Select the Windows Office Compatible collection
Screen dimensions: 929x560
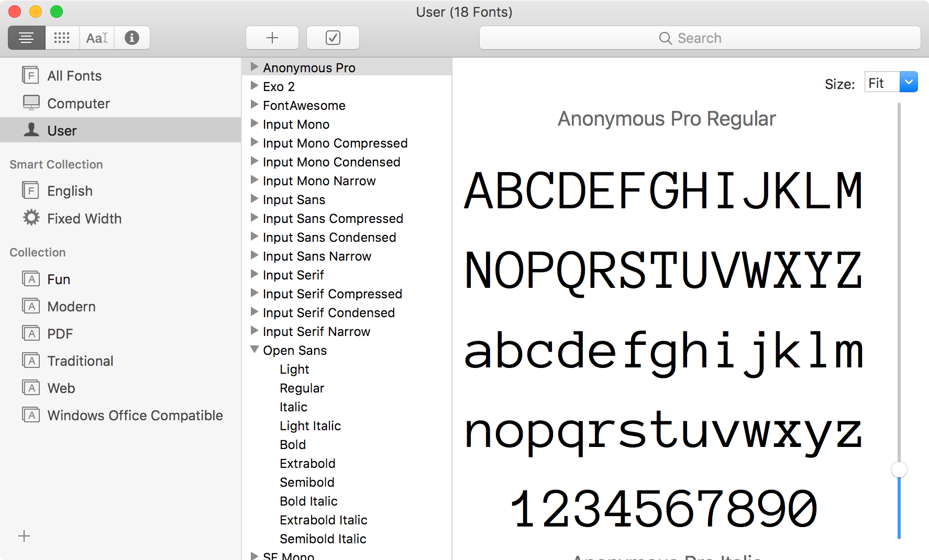(x=135, y=416)
